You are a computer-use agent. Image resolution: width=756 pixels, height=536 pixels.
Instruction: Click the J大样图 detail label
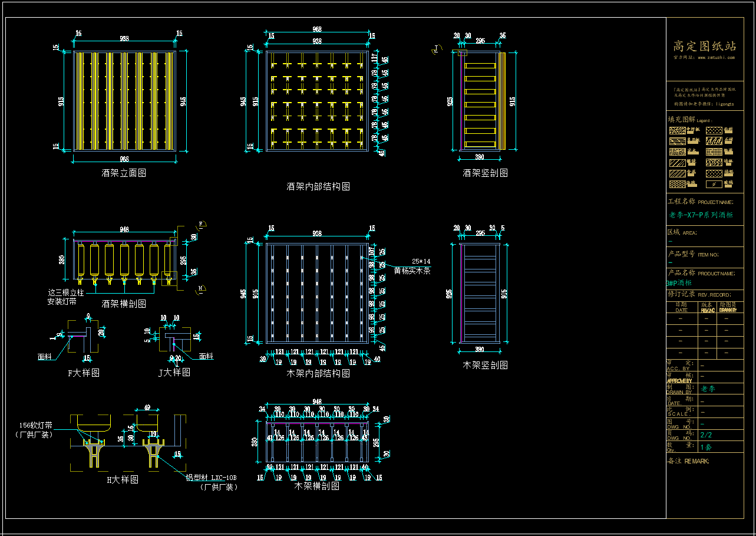174,373
